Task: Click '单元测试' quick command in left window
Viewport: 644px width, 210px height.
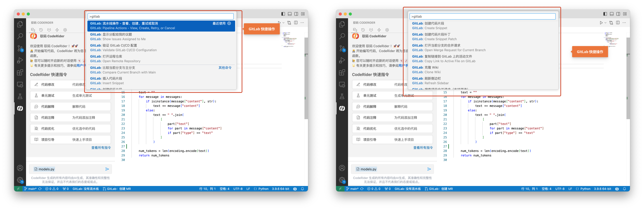Action: pyautogui.click(x=70, y=96)
